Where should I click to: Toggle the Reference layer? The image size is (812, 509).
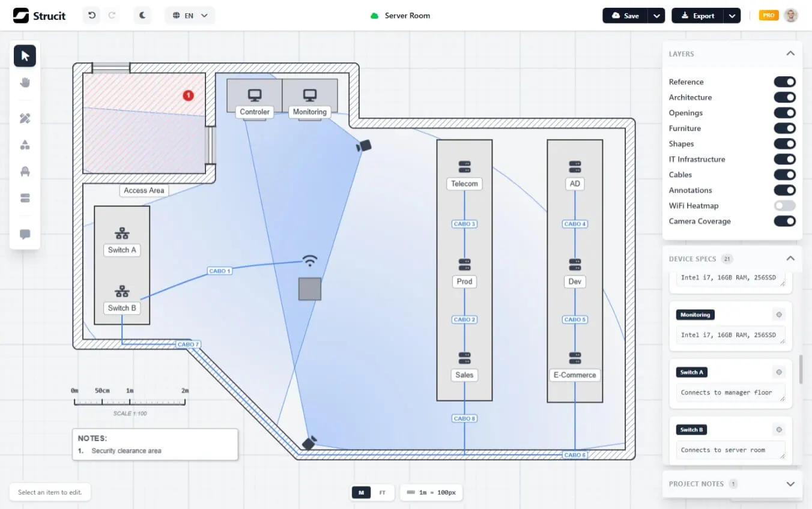[x=784, y=82]
